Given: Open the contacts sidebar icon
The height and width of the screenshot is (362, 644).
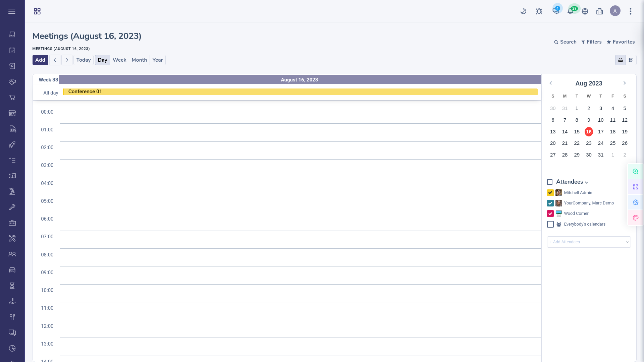Looking at the screenshot, I should (x=12, y=66).
